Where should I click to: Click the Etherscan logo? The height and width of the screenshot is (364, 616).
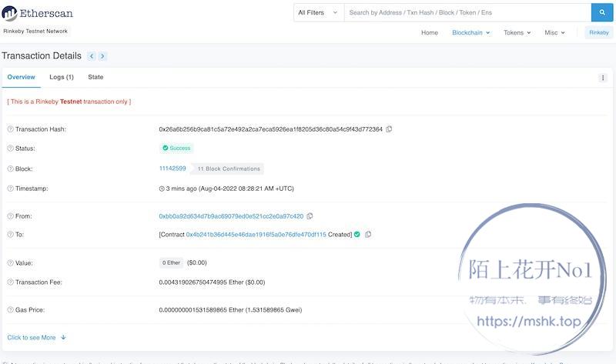pos(37,13)
